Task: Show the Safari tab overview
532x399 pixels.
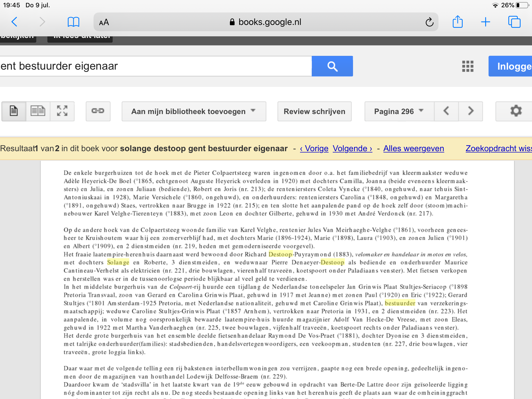Action: [x=514, y=22]
